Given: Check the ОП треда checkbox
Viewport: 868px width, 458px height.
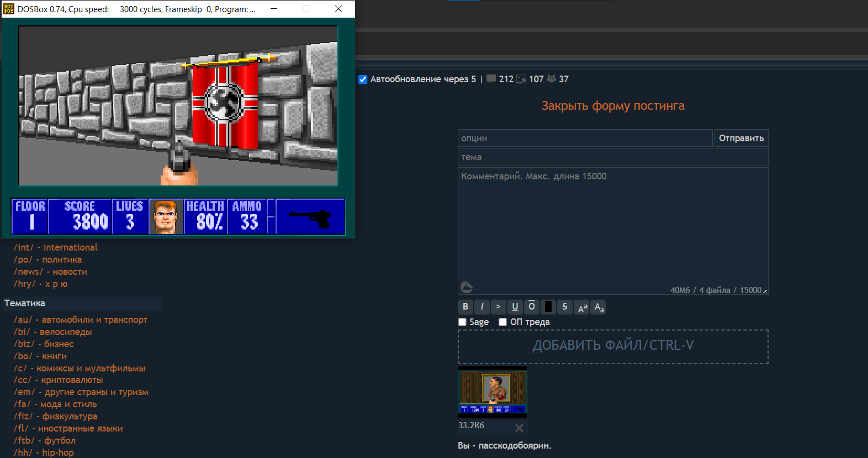Looking at the screenshot, I should point(502,322).
